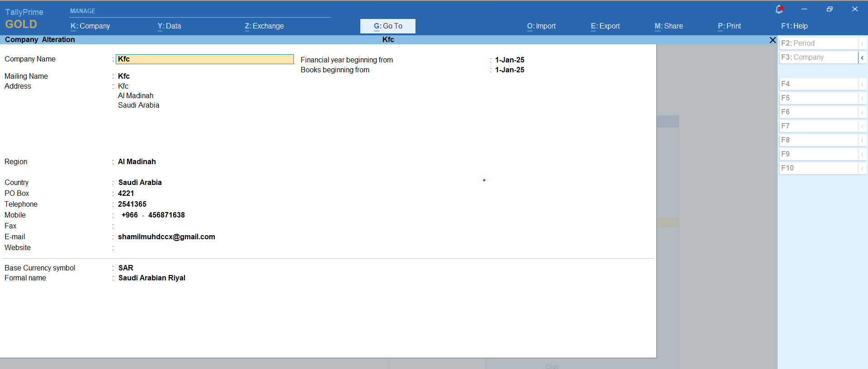The width and height of the screenshot is (868, 369).
Task: Open the K: Company menu
Action: [x=90, y=26]
